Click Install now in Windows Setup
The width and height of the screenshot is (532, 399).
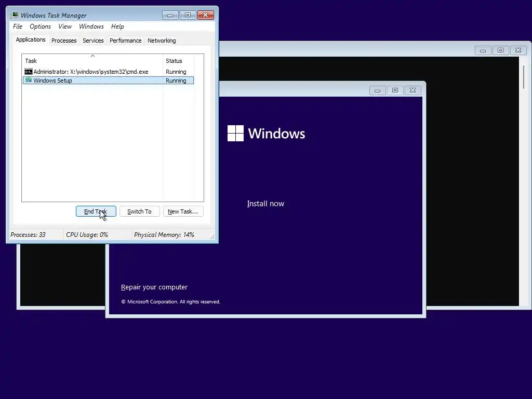[x=265, y=204]
